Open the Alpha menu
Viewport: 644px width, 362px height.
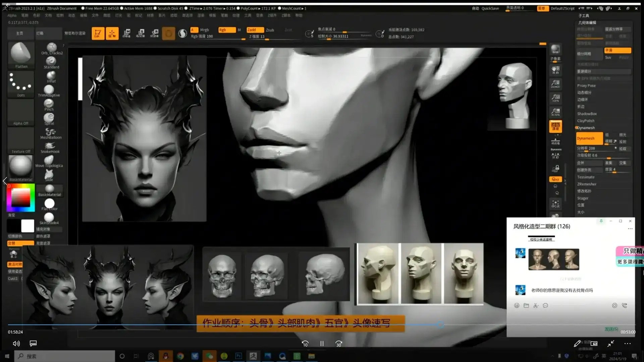12,15
